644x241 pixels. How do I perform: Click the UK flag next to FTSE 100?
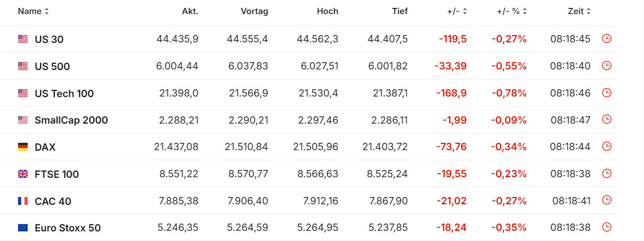[23, 174]
